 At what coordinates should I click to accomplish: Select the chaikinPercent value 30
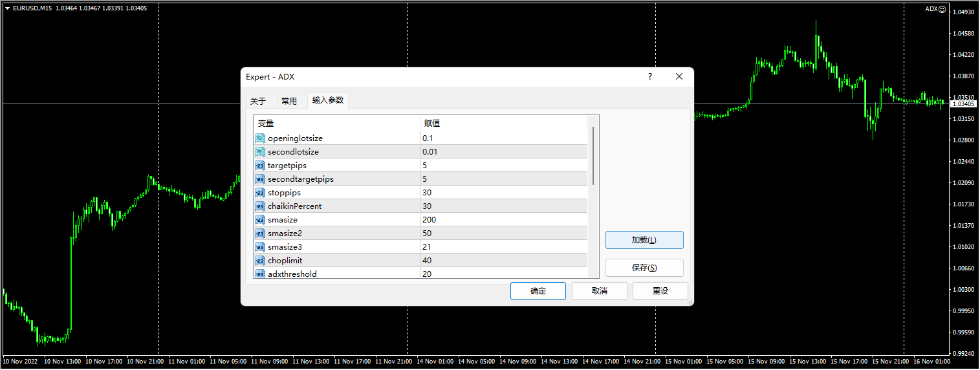504,206
